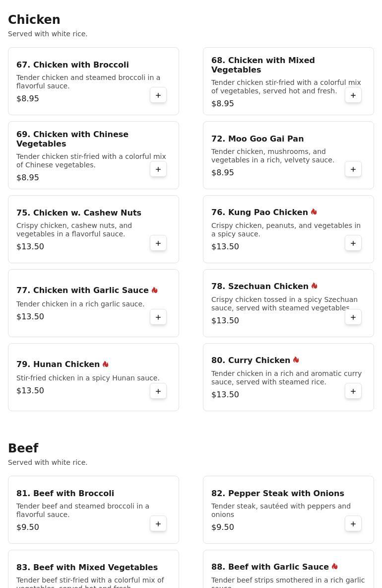
Task: Add Kung Pao Chicken plus icon
Action: [353, 243]
